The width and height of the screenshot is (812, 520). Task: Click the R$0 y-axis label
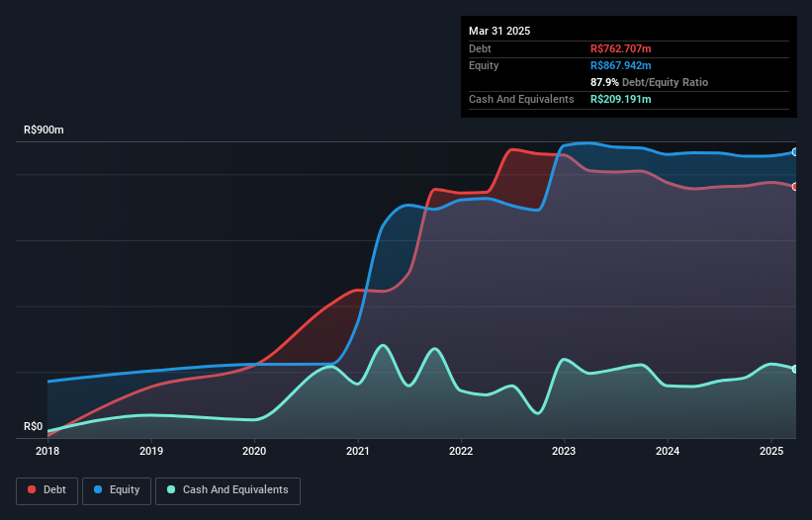pyautogui.click(x=34, y=426)
